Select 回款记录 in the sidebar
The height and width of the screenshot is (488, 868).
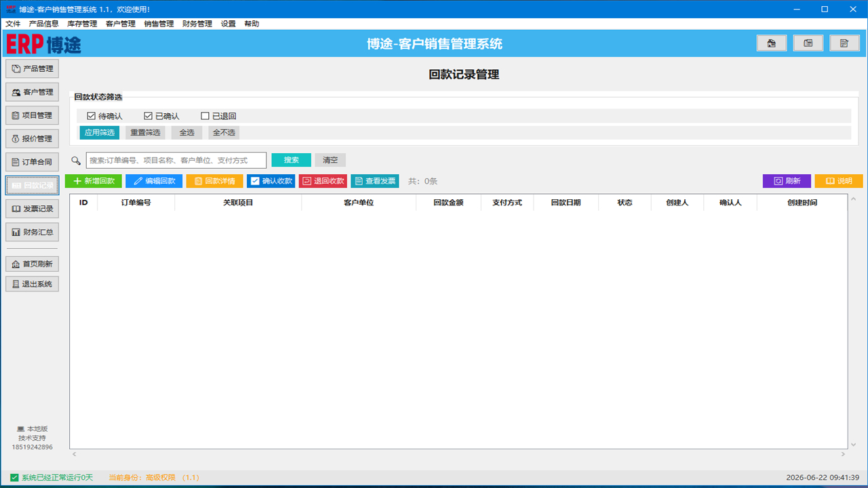(x=32, y=186)
